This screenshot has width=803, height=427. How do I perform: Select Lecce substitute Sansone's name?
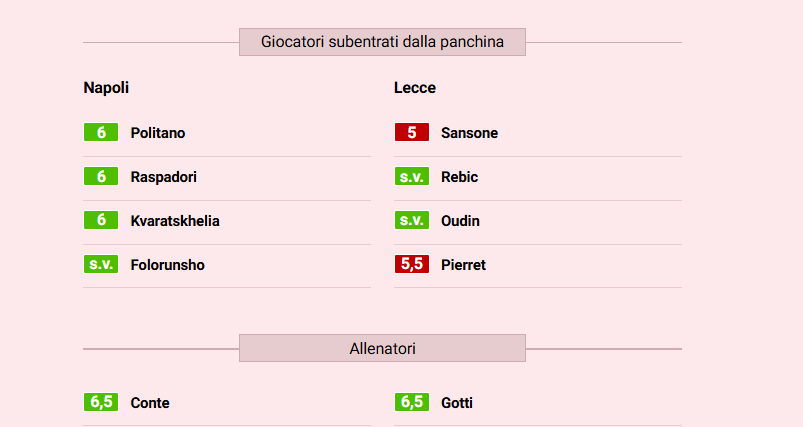point(469,133)
